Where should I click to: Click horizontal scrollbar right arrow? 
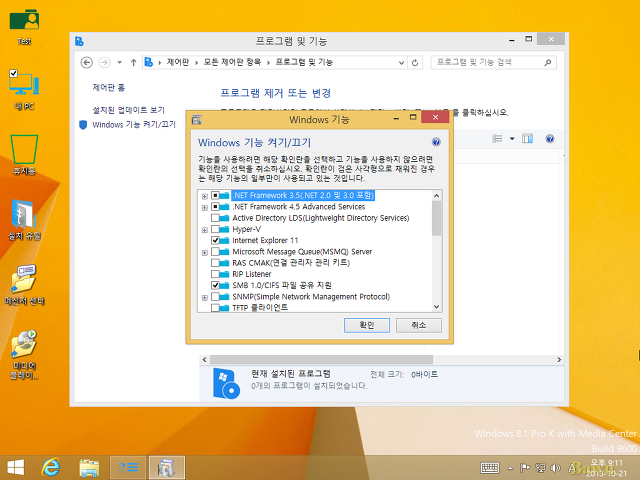tap(559, 360)
